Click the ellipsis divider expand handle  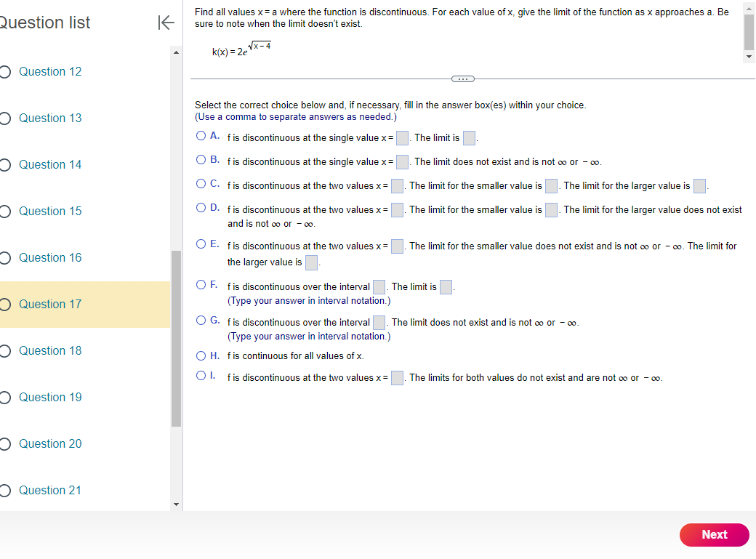[463, 79]
